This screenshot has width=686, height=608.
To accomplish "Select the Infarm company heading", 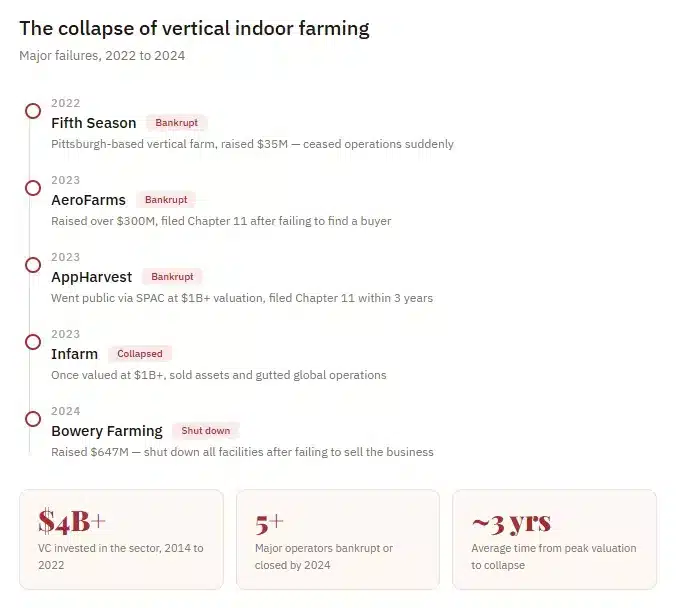I will [75, 354].
